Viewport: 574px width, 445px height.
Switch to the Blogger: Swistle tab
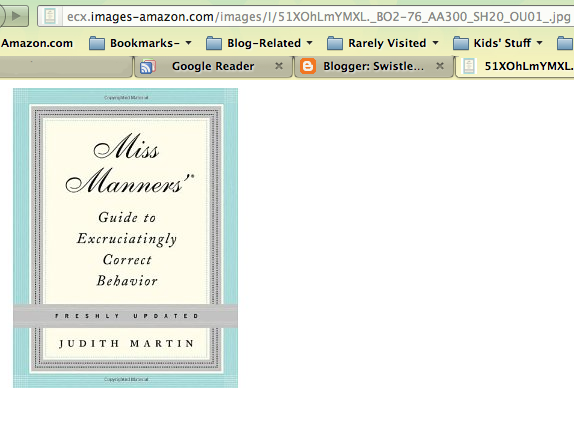click(x=373, y=66)
